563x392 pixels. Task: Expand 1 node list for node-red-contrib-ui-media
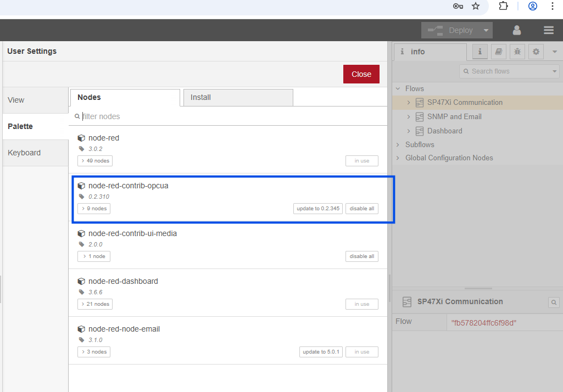coord(94,256)
